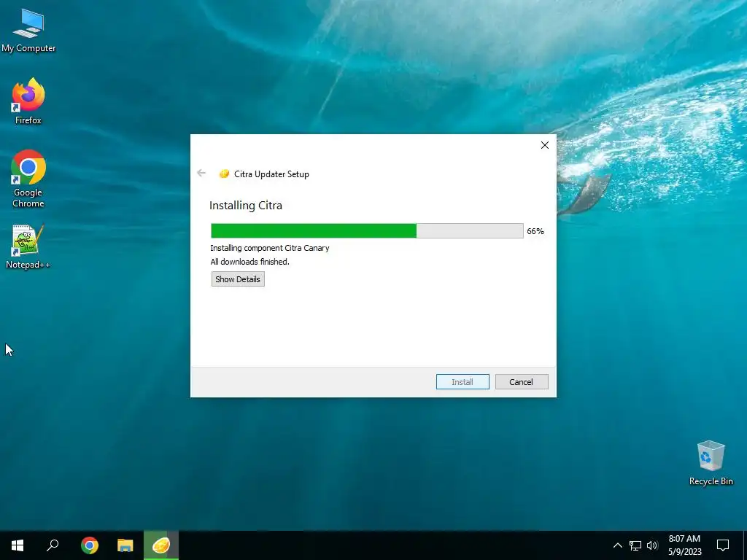This screenshot has width=747, height=560.
Task: Open the volume control tray icon
Action: click(652, 545)
